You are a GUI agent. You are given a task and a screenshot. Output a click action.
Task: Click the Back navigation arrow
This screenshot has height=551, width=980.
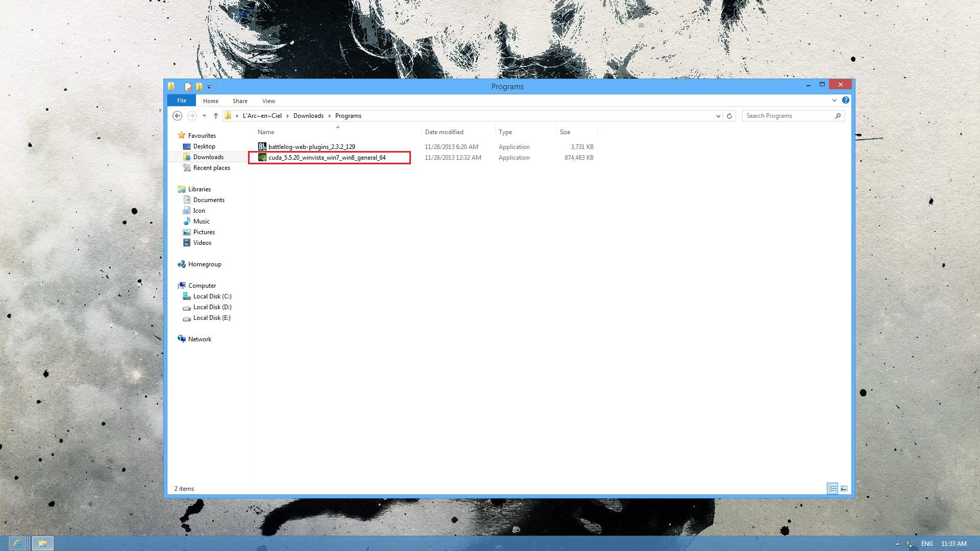(x=177, y=116)
